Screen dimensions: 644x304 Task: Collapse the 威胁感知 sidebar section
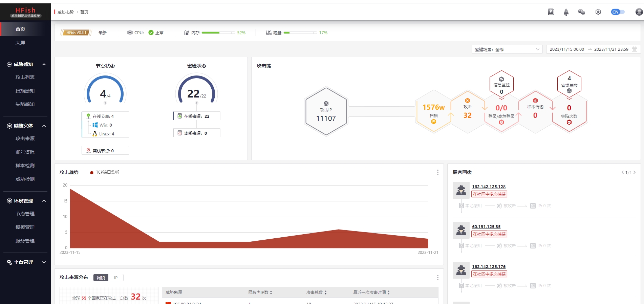point(44,65)
